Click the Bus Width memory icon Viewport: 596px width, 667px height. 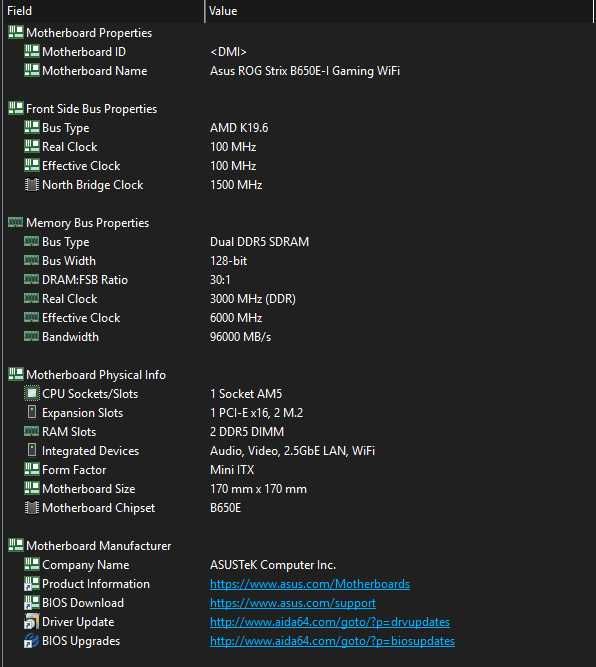pyautogui.click(x=31, y=260)
